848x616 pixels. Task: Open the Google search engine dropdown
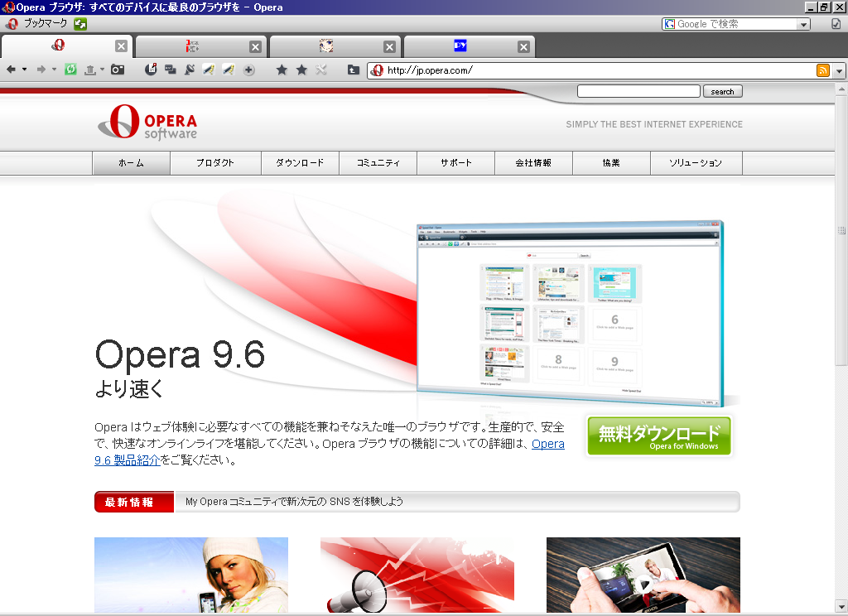[803, 24]
